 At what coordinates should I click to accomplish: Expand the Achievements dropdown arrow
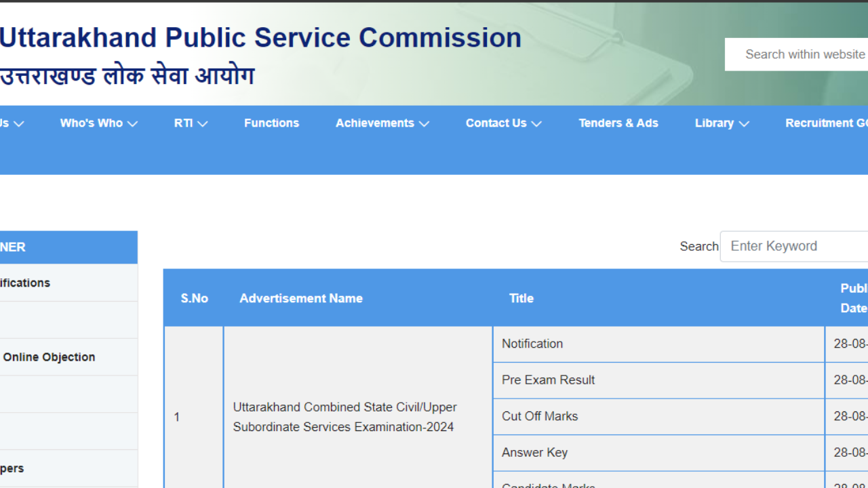pos(424,124)
